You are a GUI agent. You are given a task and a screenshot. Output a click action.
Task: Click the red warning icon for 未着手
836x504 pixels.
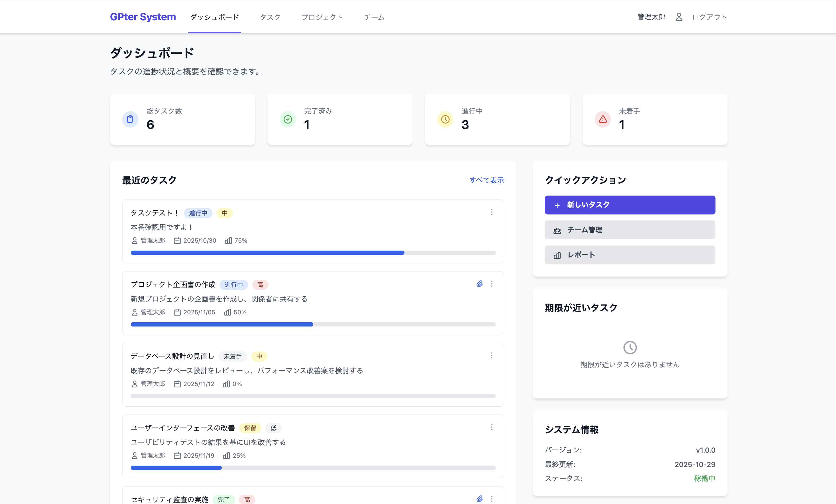tap(603, 119)
